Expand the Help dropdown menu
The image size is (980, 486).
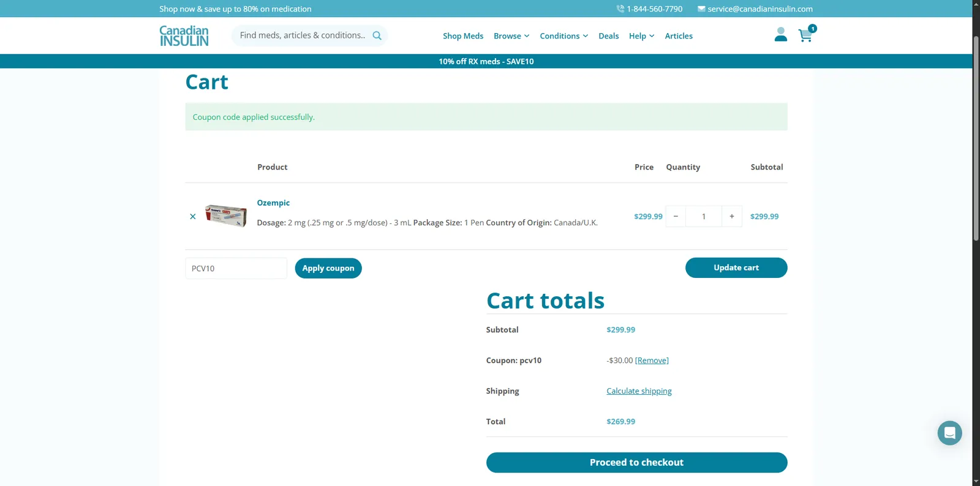(641, 36)
